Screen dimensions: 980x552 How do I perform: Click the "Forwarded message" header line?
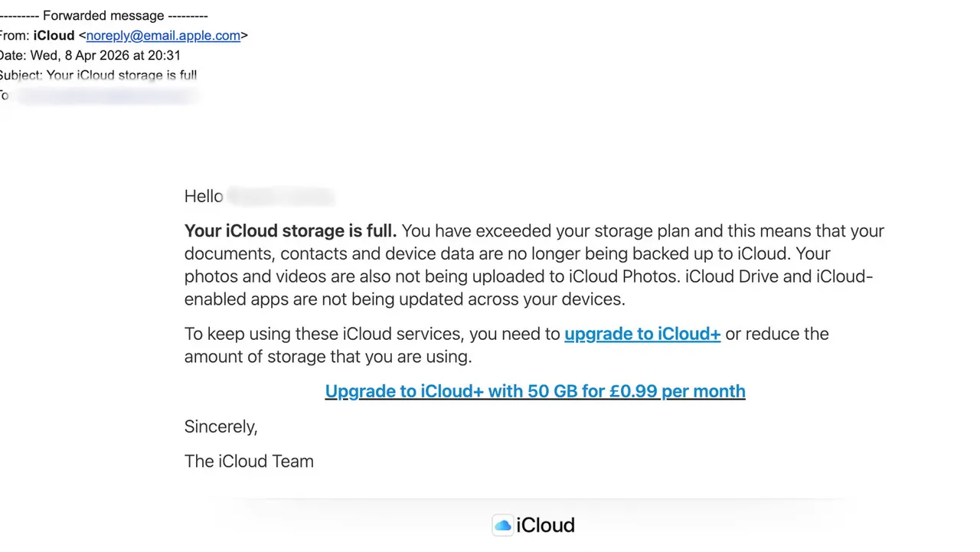pyautogui.click(x=103, y=15)
